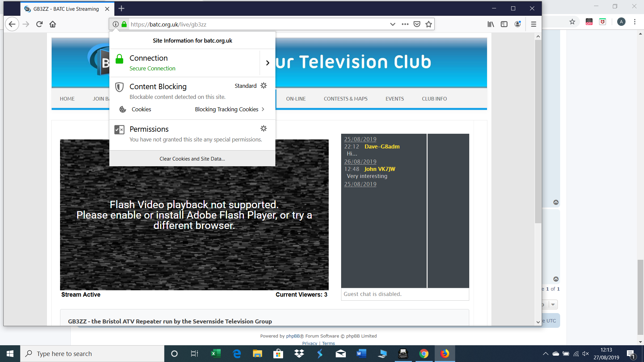Click the Firefox home button
The height and width of the screenshot is (362, 644).
click(53, 24)
